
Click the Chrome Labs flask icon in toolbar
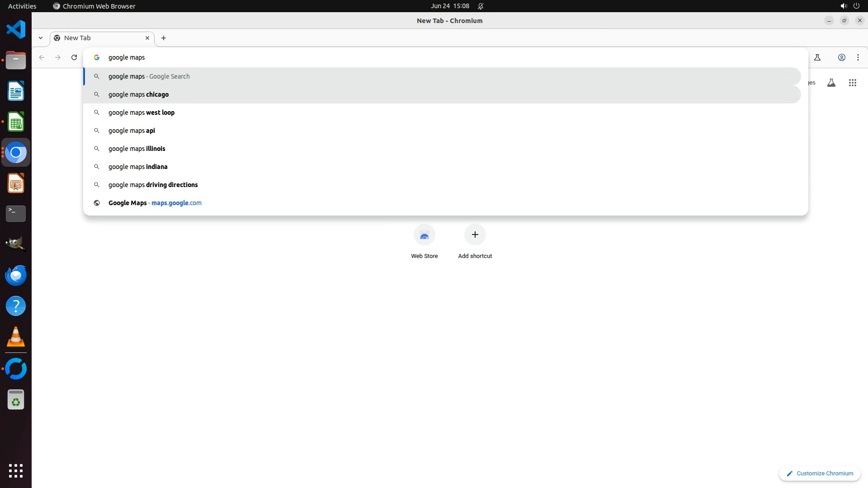coord(817,57)
